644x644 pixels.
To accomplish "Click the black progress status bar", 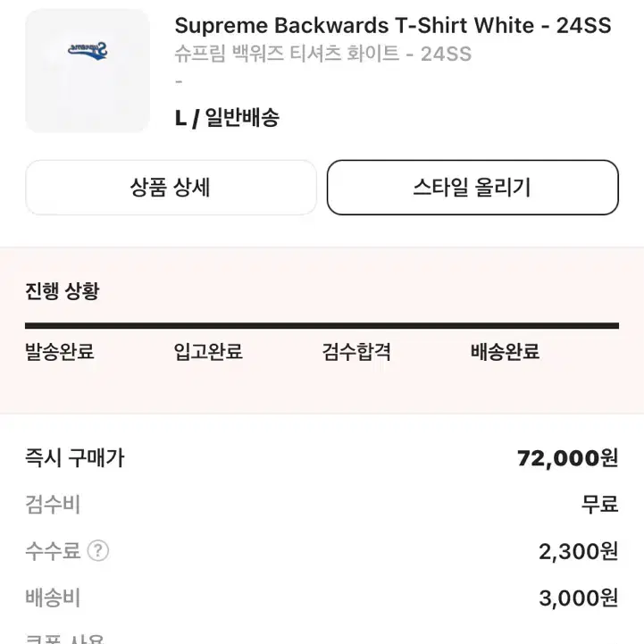I will (322, 326).
